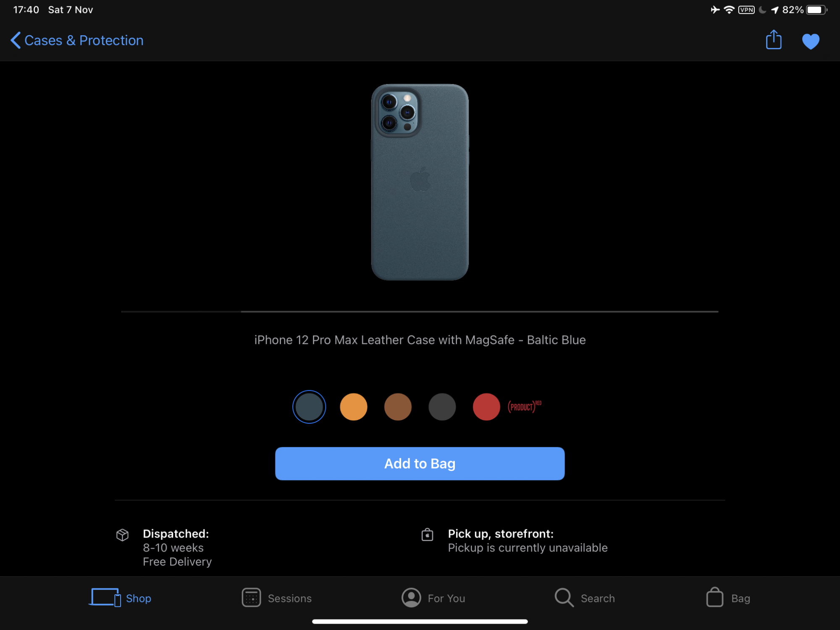Tap the leather case product image

pyautogui.click(x=420, y=182)
